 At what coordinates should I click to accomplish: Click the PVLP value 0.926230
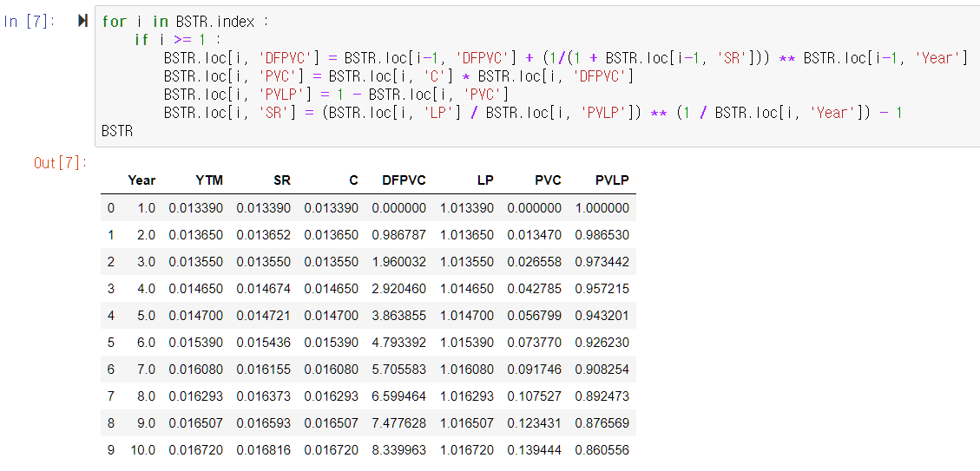(602, 343)
